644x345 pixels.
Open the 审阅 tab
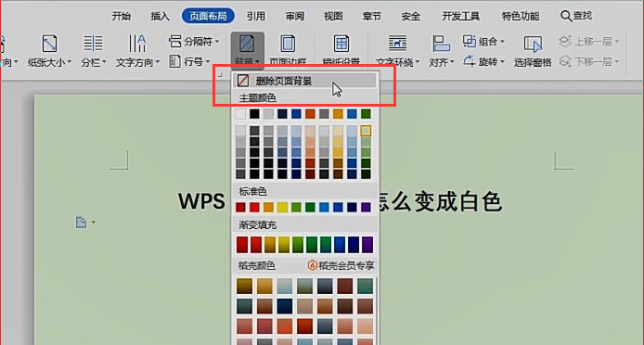click(x=294, y=16)
